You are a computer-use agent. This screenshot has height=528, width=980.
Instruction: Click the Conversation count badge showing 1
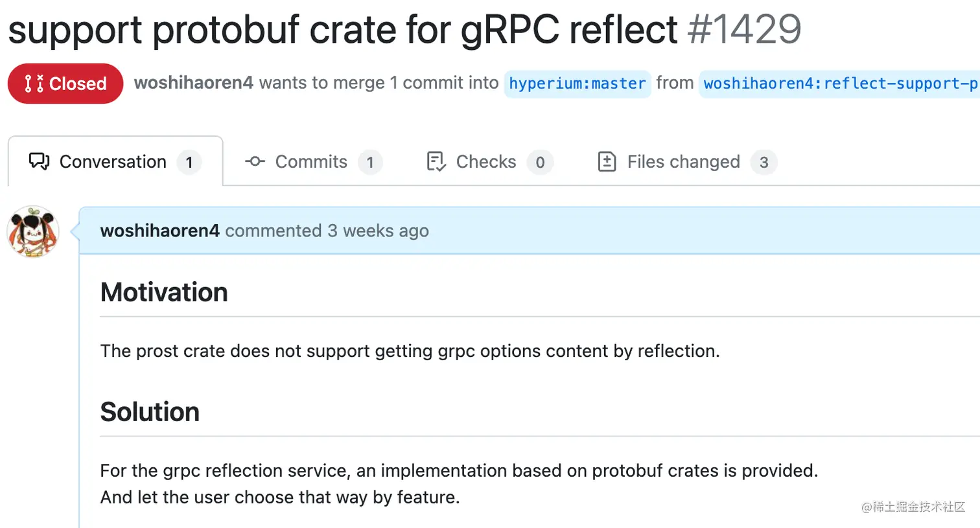tap(189, 162)
